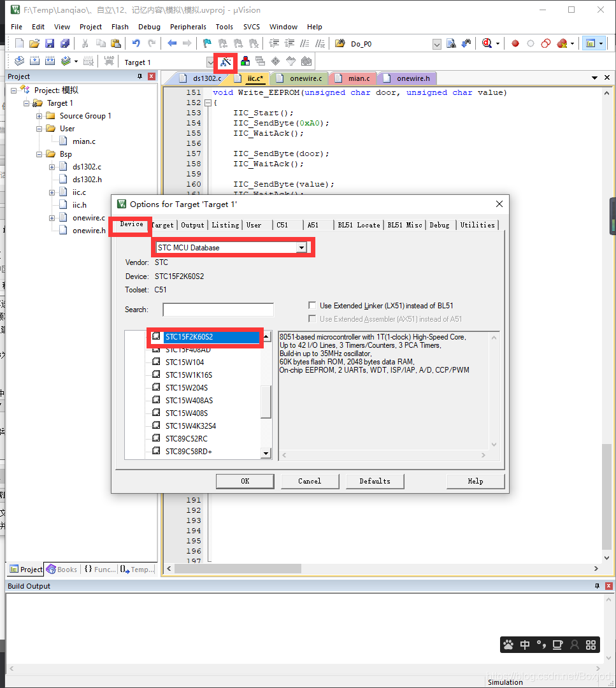Select mian.c in the project tree
The width and height of the screenshot is (616, 688).
84,141
